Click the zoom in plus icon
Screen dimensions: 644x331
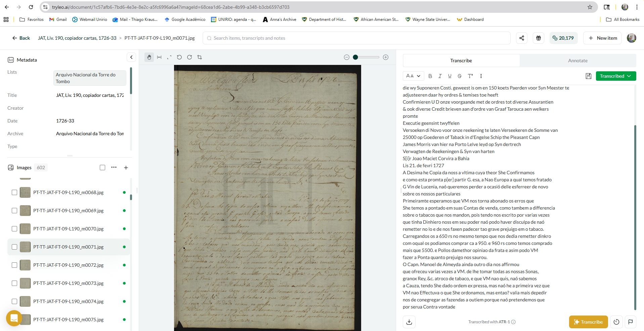click(386, 57)
